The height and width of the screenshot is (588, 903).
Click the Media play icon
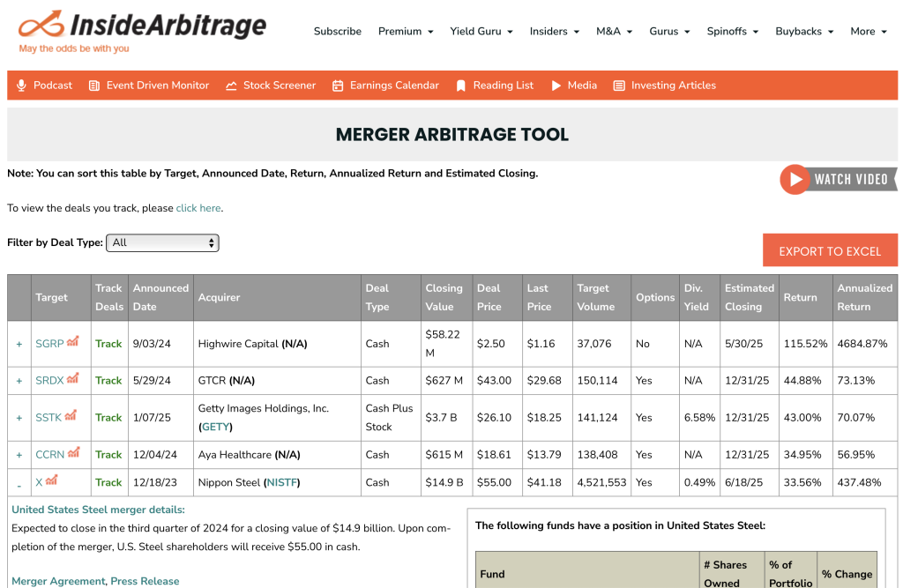(556, 86)
